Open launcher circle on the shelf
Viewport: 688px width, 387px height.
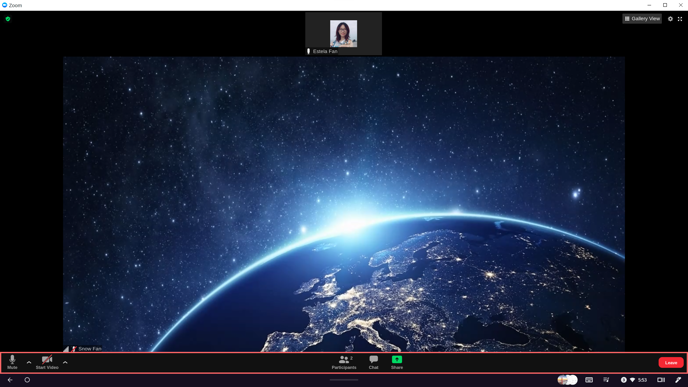[27, 380]
